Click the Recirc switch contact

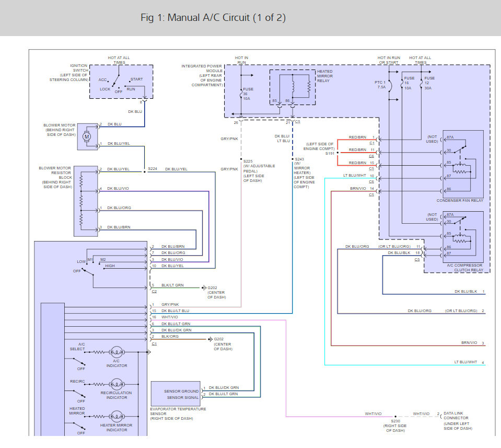[79, 394]
